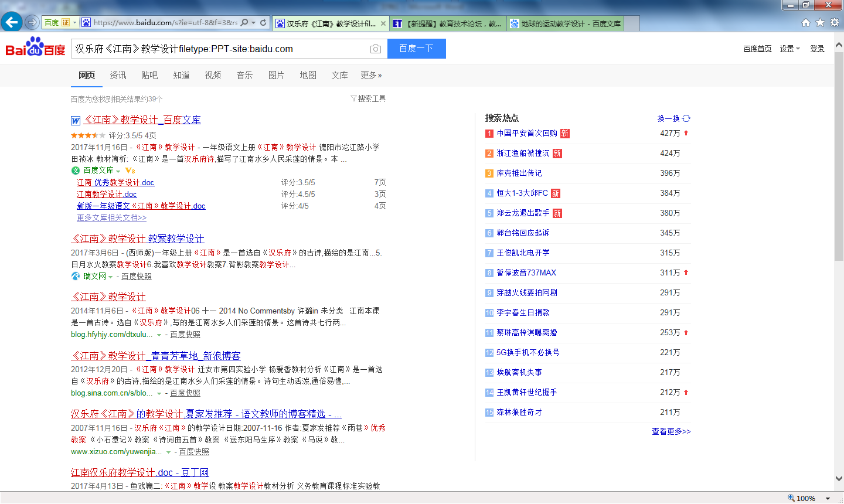This screenshot has height=504, width=844.
Task: Click the Baidu logo
Action: click(x=35, y=47)
